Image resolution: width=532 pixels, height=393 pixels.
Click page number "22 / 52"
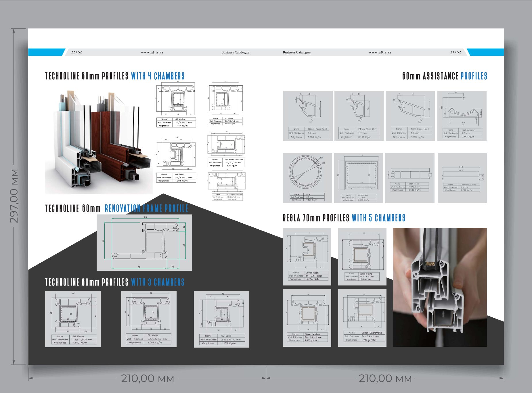click(76, 52)
